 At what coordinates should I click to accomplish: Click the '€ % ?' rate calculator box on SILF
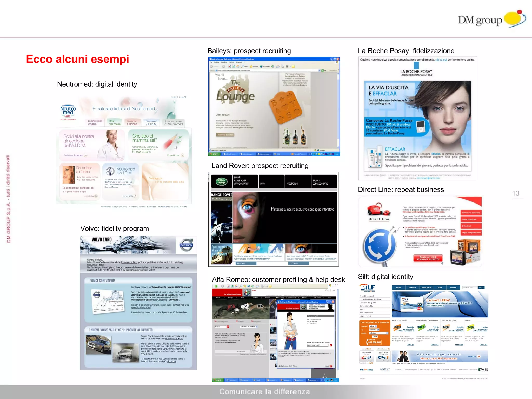(383, 356)
